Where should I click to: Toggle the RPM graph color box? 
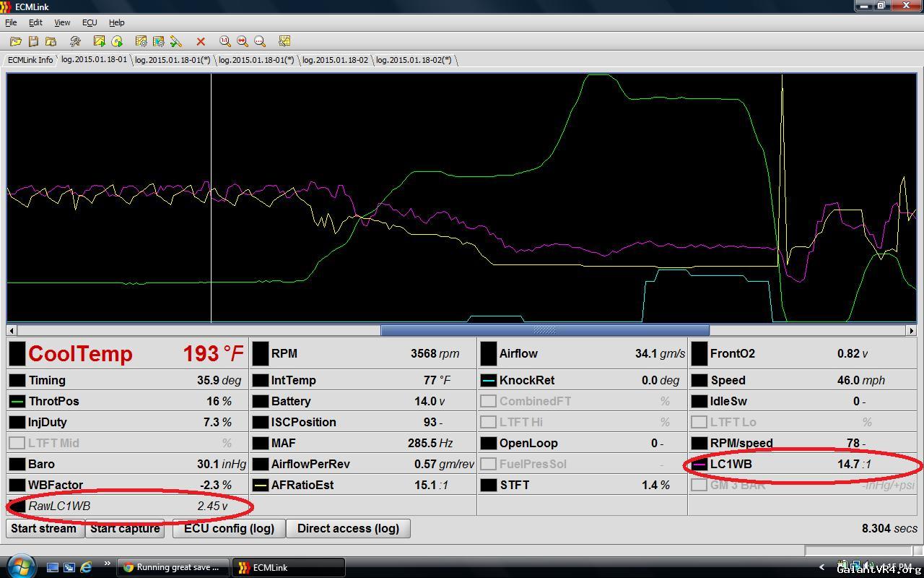point(260,354)
